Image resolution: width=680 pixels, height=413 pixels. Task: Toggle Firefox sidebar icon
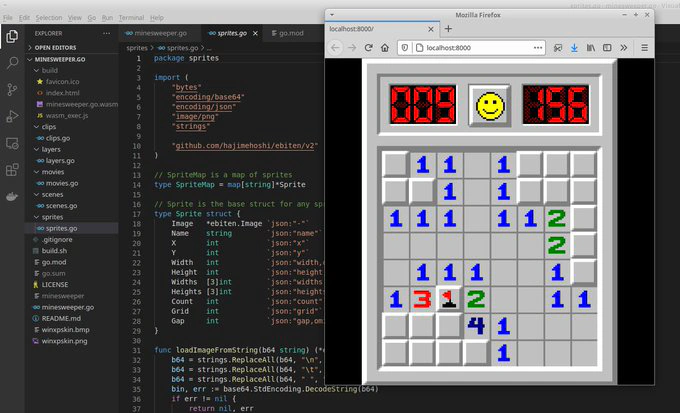[x=607, y=48]
